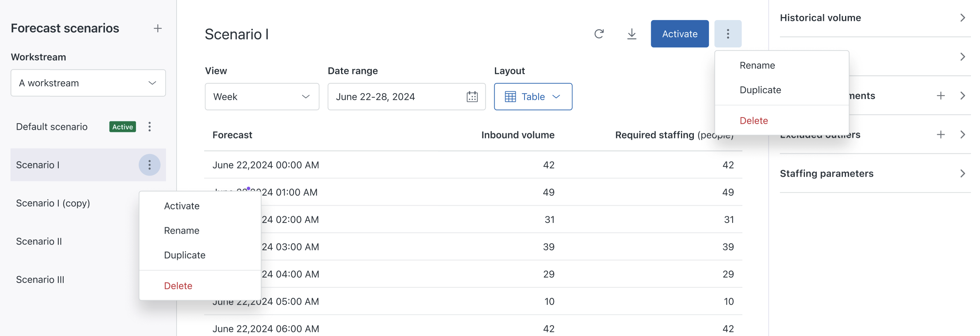Click the refresh forecast icon
This screenshot has width=980, height=336.
[599, 34]
